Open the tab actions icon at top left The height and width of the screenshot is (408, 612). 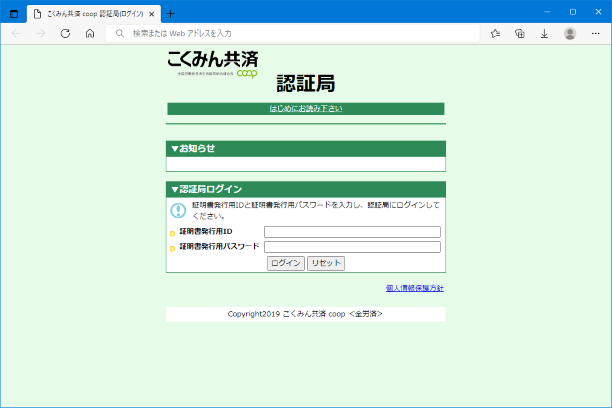click(x=14, y=14)
